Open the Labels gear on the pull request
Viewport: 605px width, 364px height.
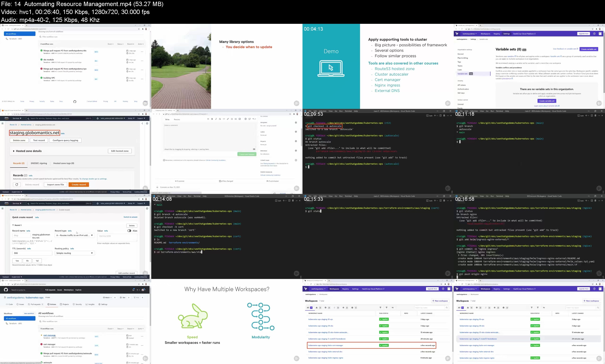[x=296, y=132]
